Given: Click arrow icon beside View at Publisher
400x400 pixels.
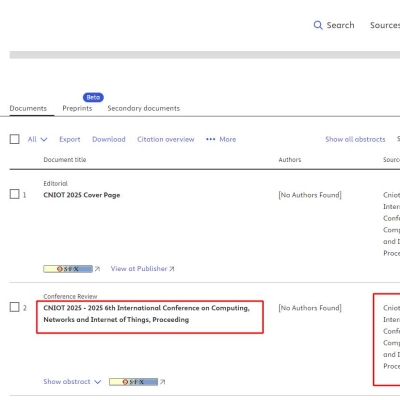Looking at the screenshot, I should coord(172,269).
